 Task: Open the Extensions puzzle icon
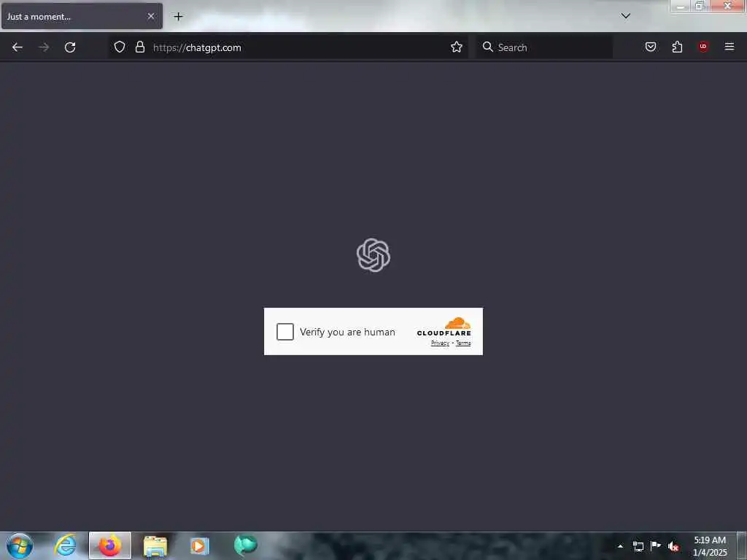[x=677, y=47]
